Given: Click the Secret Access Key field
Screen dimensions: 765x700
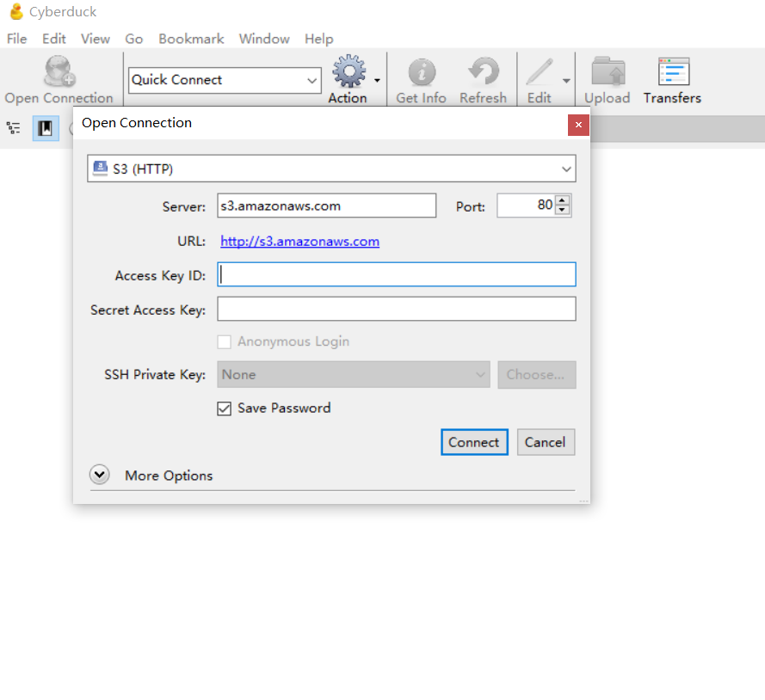Looking at the screenshot, I should [x=396, y=309].
